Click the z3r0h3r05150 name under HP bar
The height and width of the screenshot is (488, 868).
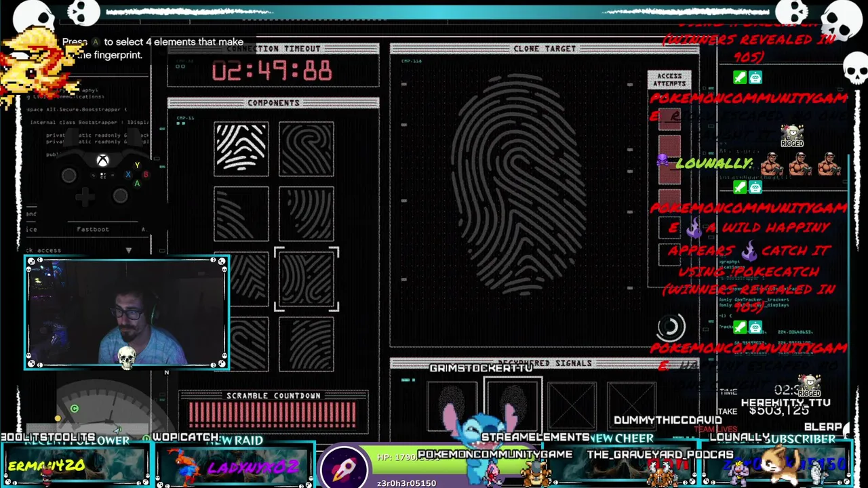coord(406,483)
